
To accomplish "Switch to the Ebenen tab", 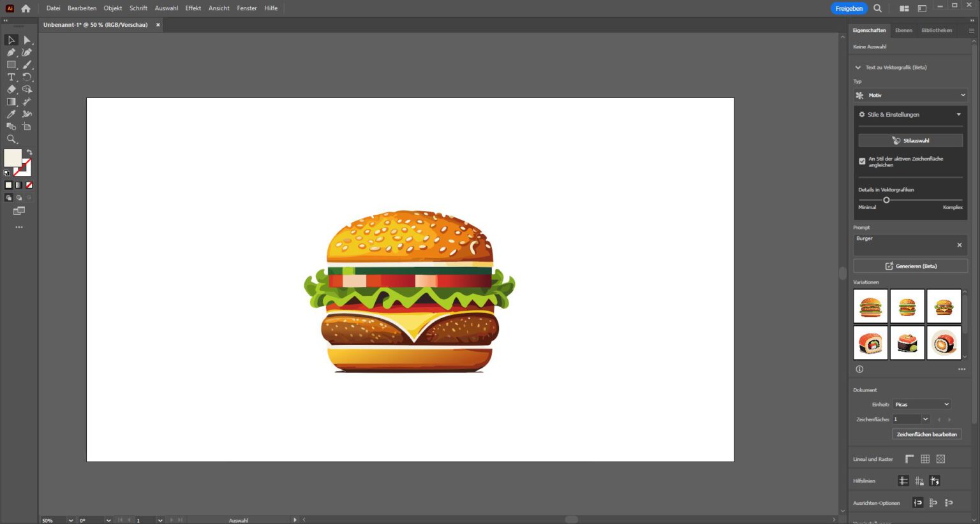I will [903, 30].
